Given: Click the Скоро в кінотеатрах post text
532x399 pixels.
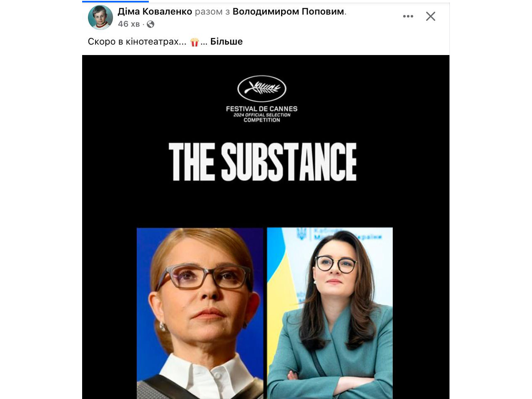Looking at the screenshot, I should 137,42.
